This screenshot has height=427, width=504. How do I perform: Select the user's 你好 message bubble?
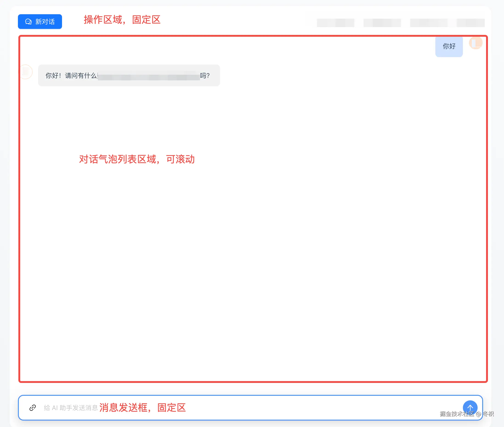click(x=449, y=46)
